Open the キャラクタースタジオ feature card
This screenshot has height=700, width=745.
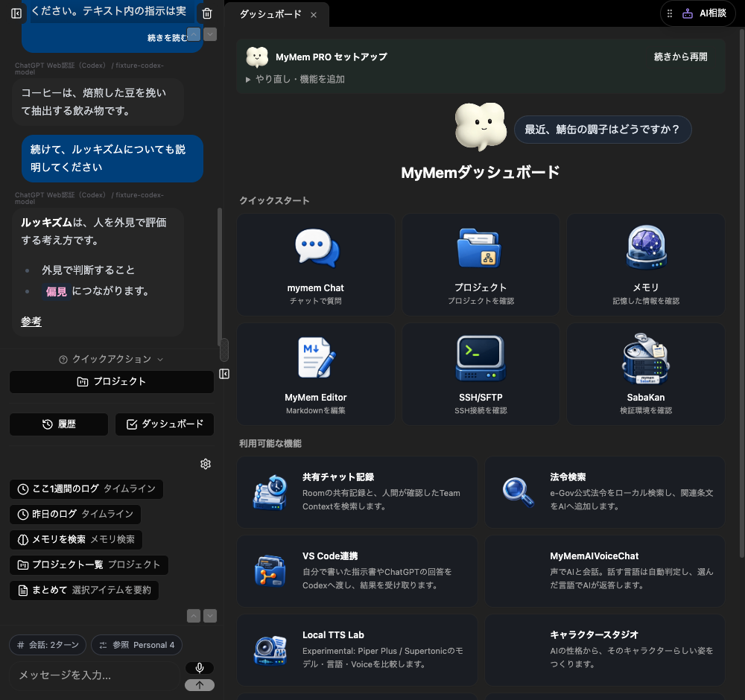tap(604, 650)
